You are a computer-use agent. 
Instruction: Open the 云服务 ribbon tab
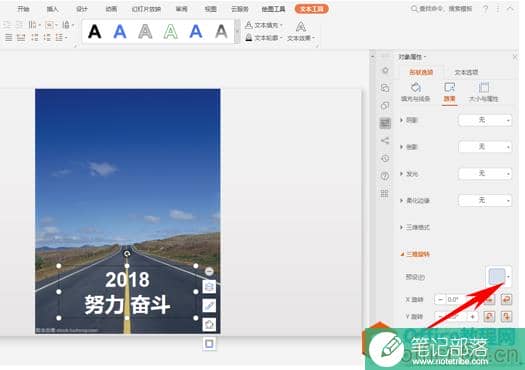(x=240, y=9)
